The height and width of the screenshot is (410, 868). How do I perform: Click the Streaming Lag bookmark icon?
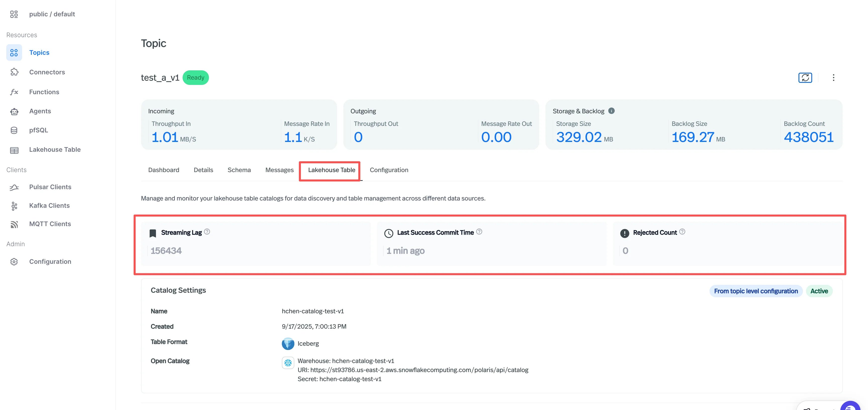point(153,233)
